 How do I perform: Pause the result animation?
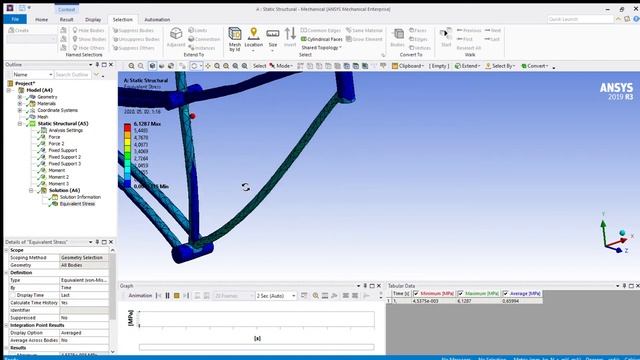tap(167, 296)
